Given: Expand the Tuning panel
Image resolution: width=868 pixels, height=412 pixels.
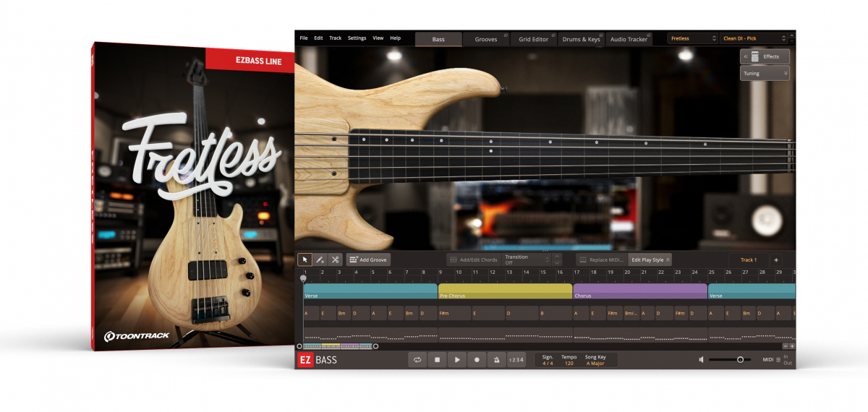Looking at the screenshot, I should coord(765,73).
